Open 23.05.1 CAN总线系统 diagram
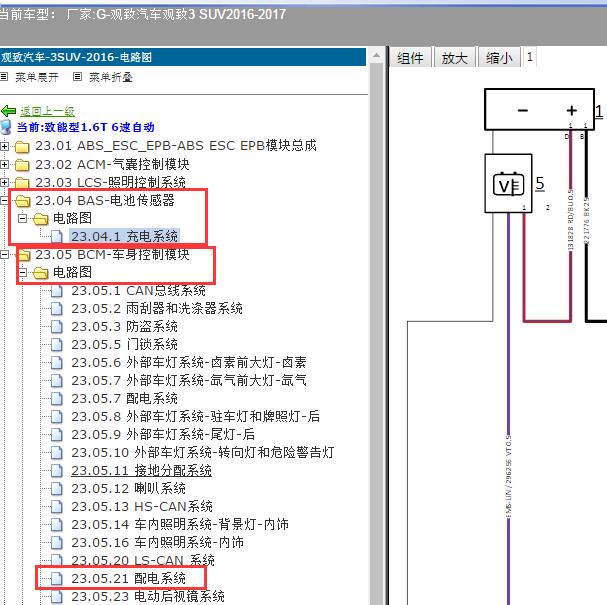Viewport: 607px width, 605px height. click(x=138, y=290)
